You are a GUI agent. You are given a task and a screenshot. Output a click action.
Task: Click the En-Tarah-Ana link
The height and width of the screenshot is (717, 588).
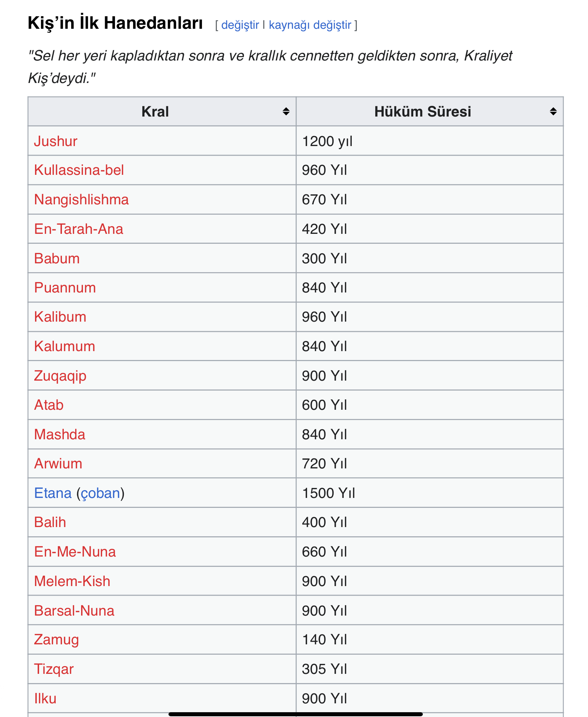[79, 229]
